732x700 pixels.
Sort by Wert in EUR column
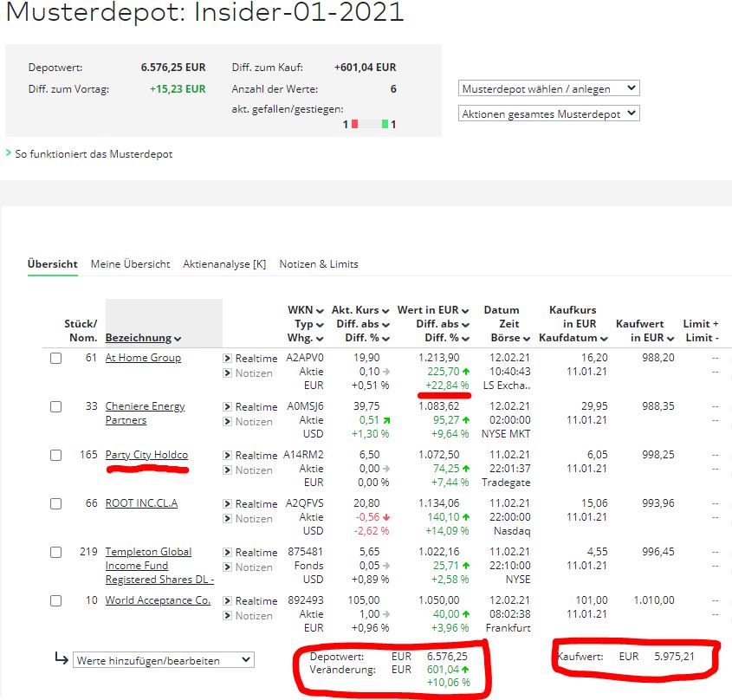pos(433,310)
